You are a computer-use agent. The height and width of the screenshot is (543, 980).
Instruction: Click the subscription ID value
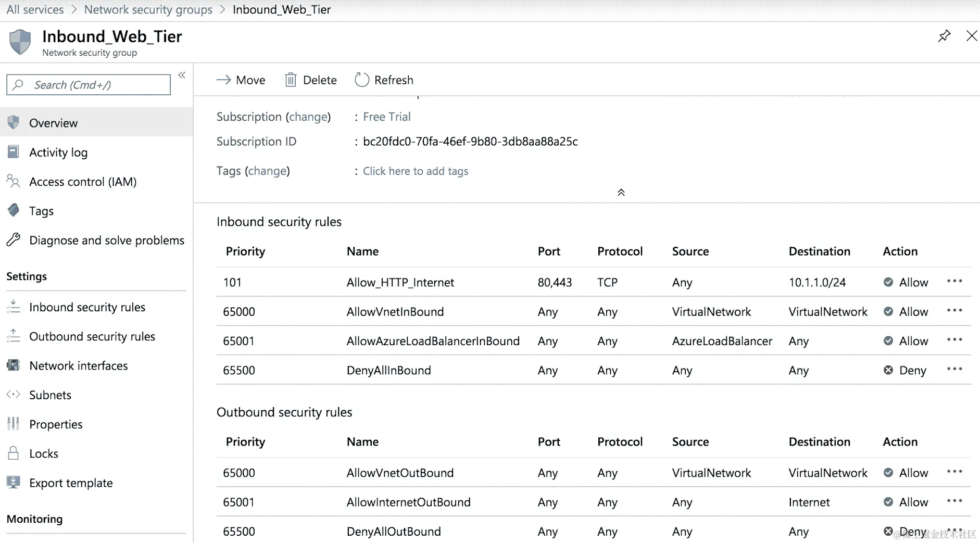[470, 141]
